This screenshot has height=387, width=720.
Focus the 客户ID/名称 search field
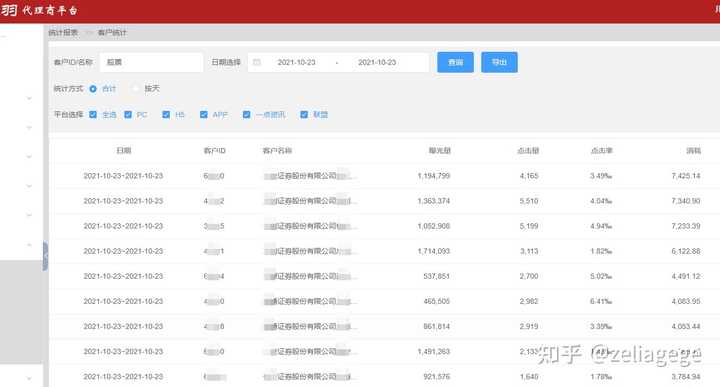[151, 62]
